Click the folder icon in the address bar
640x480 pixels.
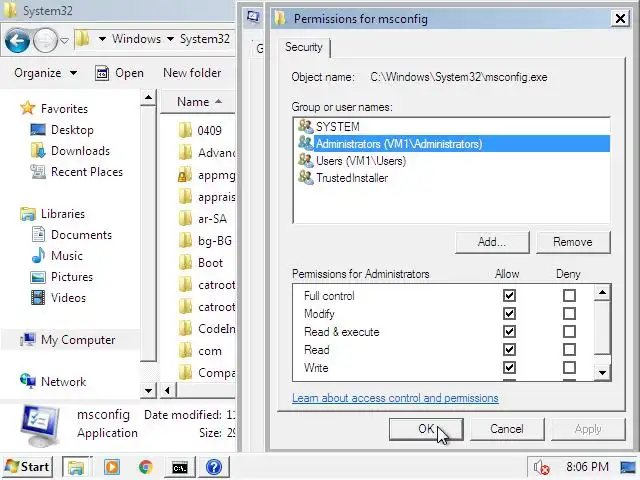coord(83,40)
